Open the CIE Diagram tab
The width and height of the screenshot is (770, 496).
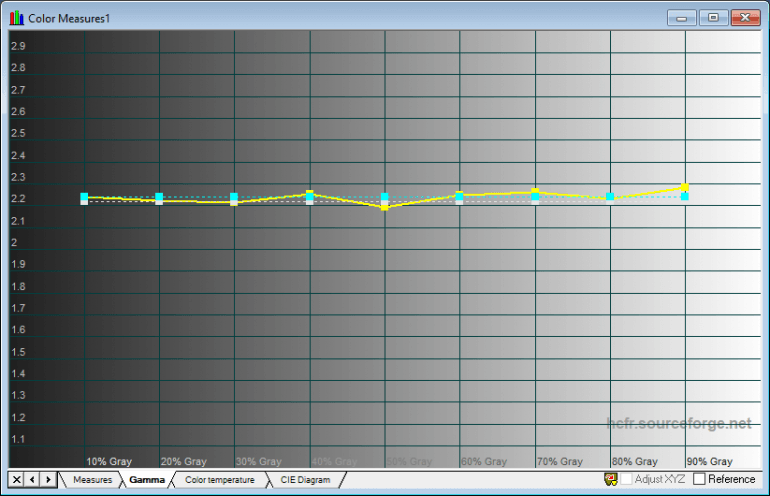coord(304,480)
